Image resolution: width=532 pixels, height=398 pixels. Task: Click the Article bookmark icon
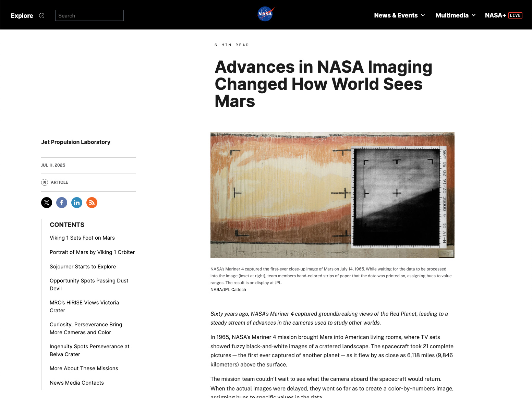(45, 182)
